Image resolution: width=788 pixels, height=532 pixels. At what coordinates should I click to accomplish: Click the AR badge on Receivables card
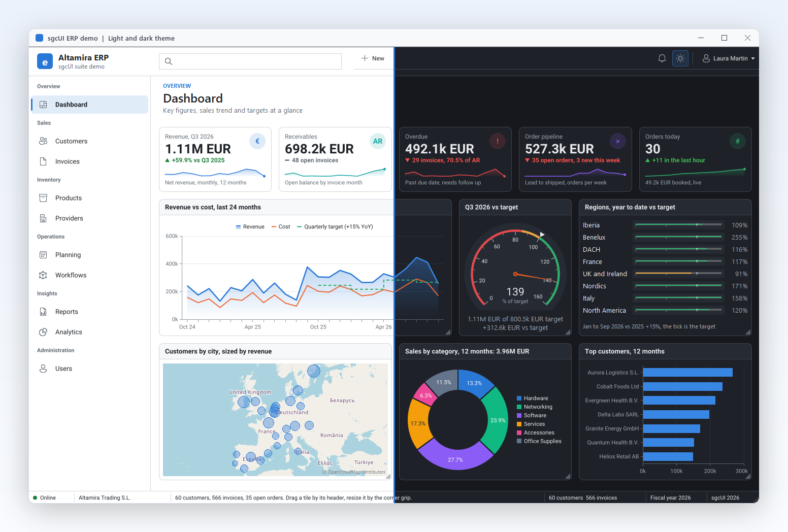(x=378, y=141)
